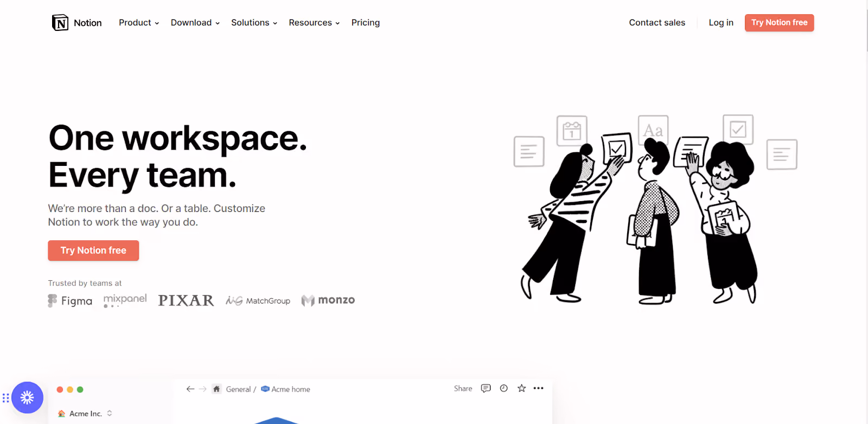Open the Download dropdown menu
Viewport: 868px width, 424px height.
[x=195, y=23]
